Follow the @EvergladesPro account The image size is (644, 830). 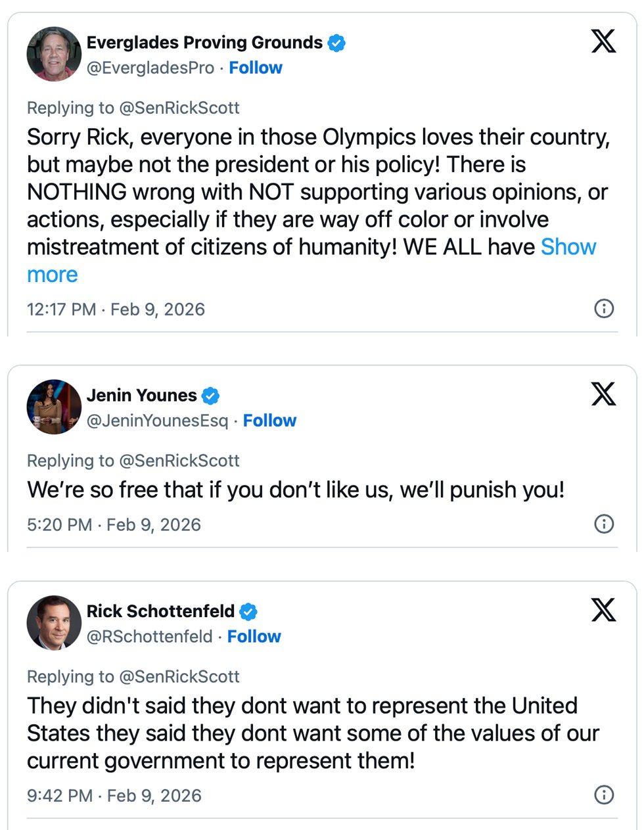point(256,68)
